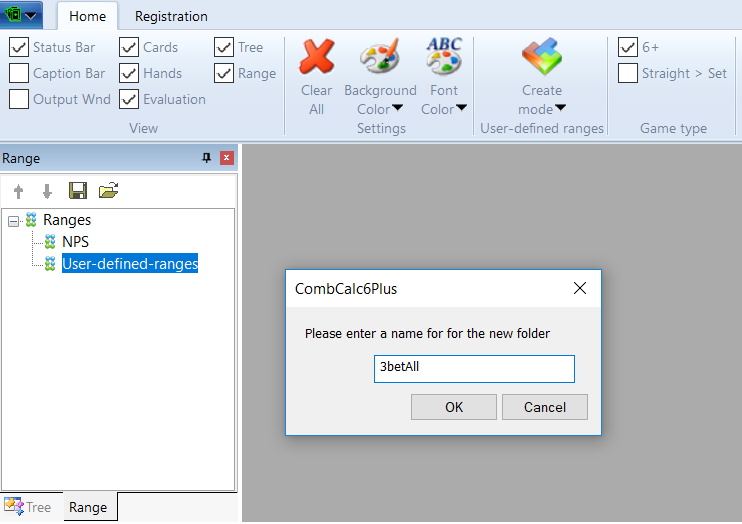The width and height of the screenshot is (742, 524).
Task: Click the Font Color ABC icon
Action: tap(443, 57)
